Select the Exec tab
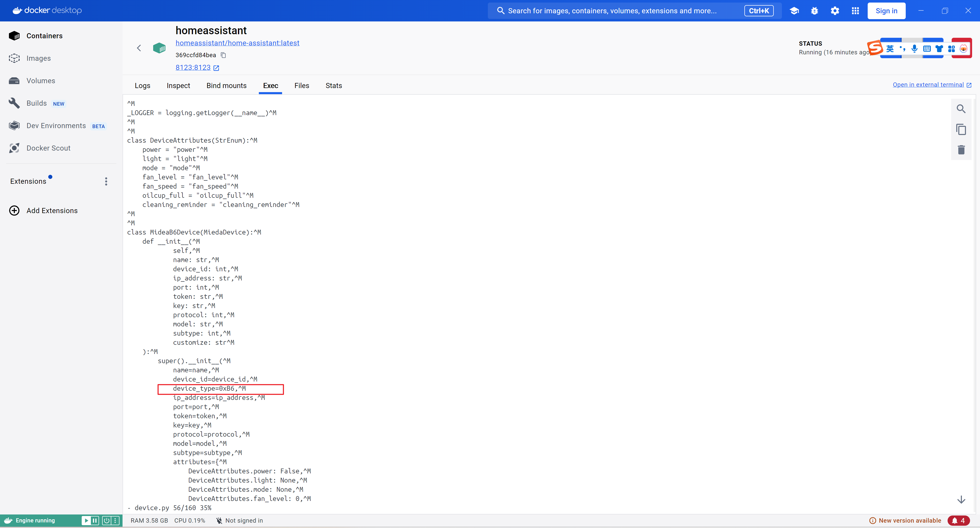This screenshot has width=980, height=528. (271, 85)
